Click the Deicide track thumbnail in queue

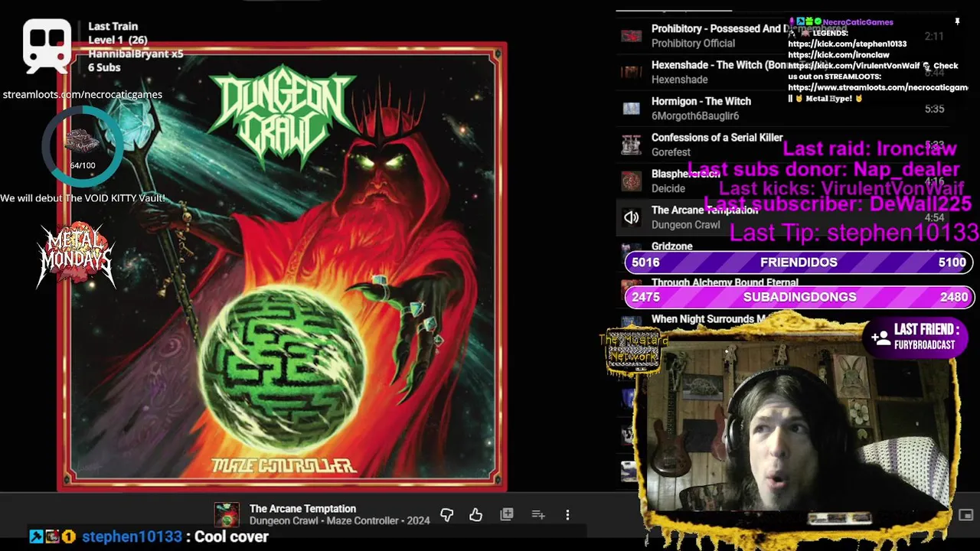[x=631, y=181]
